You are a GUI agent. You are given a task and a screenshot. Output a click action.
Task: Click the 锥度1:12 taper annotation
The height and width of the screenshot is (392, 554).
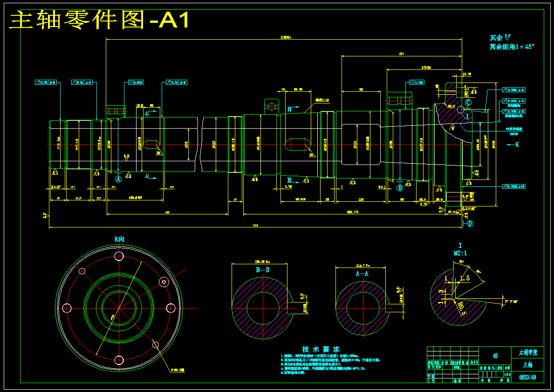[322, 100]
